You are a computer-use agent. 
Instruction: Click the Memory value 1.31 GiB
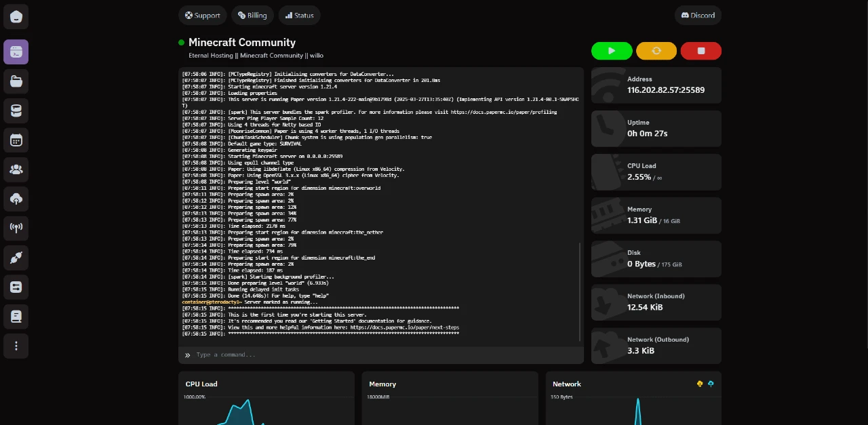[642, 220]
